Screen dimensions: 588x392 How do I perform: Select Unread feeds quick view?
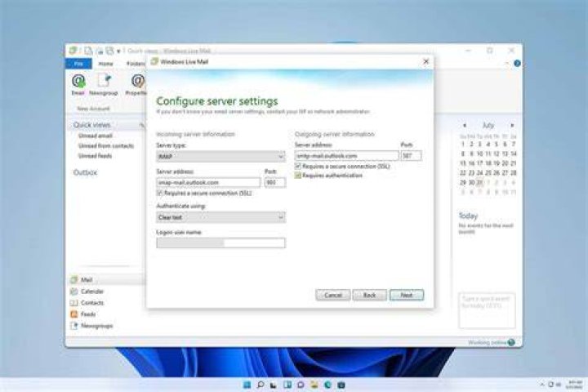95,156
